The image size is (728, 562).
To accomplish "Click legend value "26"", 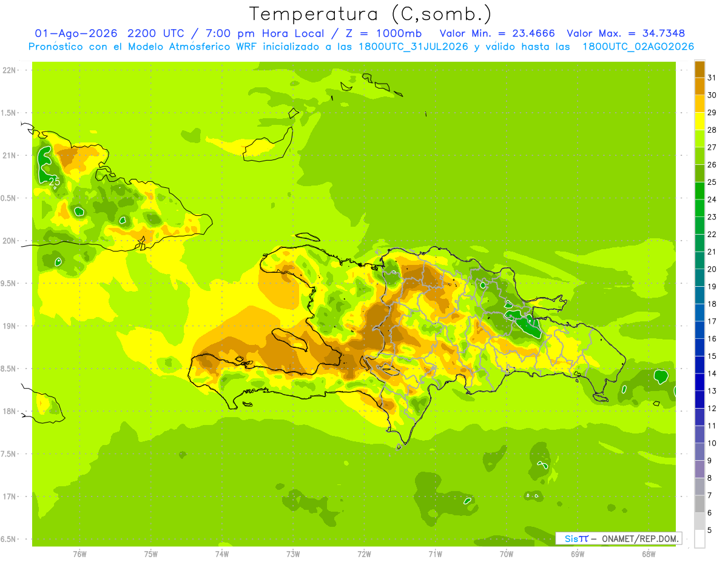I will point(712,165).
